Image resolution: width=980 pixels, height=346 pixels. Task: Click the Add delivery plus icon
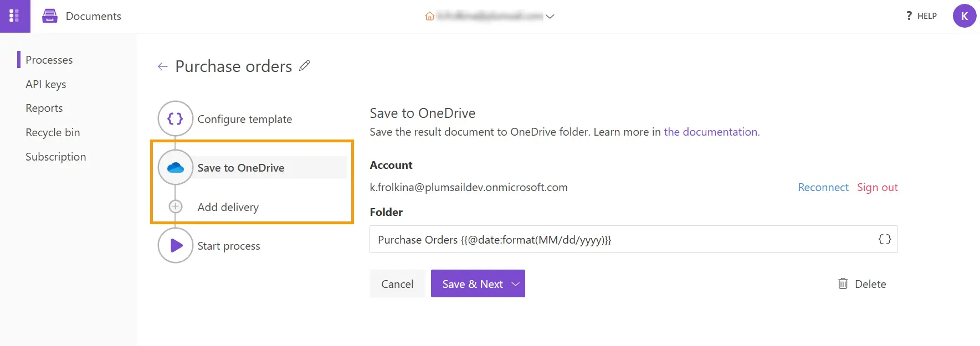tap(175, 206)
